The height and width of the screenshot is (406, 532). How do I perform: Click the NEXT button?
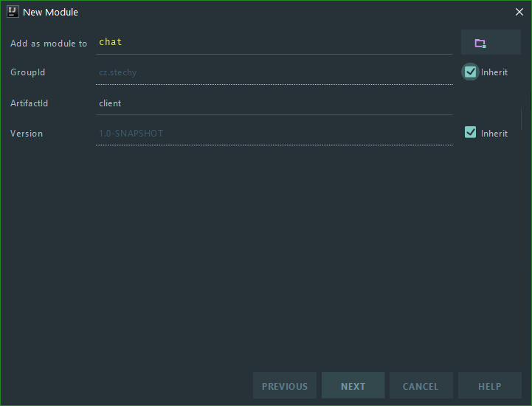tap(353, 385)
